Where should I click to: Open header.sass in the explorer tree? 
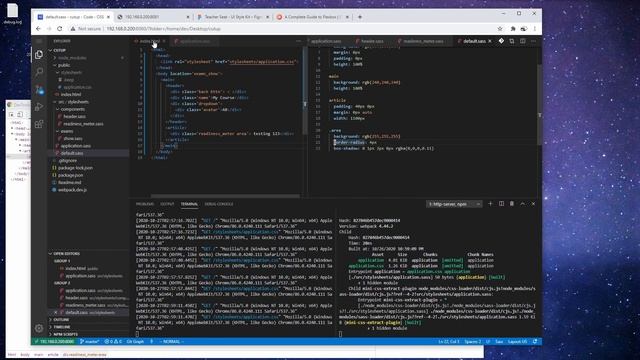tap(74, 116)
